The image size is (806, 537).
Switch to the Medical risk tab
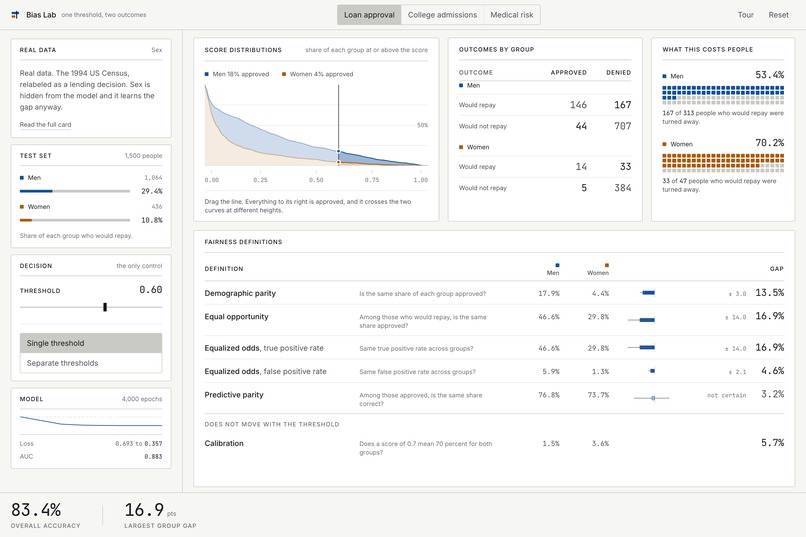pos(511,15)
